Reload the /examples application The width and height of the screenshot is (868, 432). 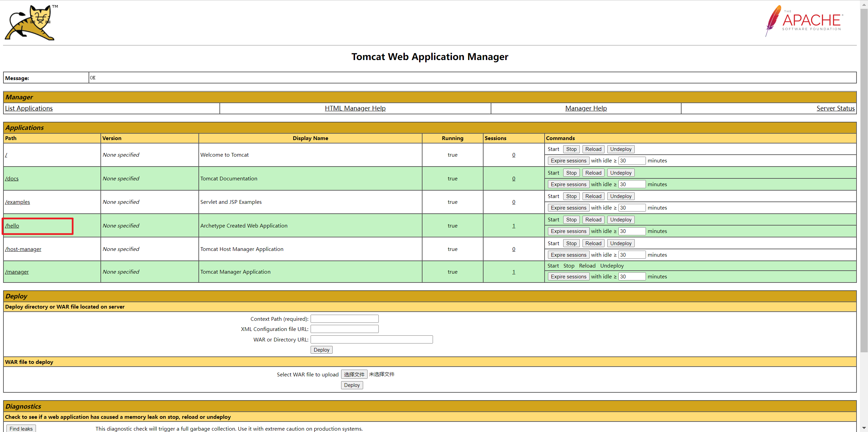(593, 196)
